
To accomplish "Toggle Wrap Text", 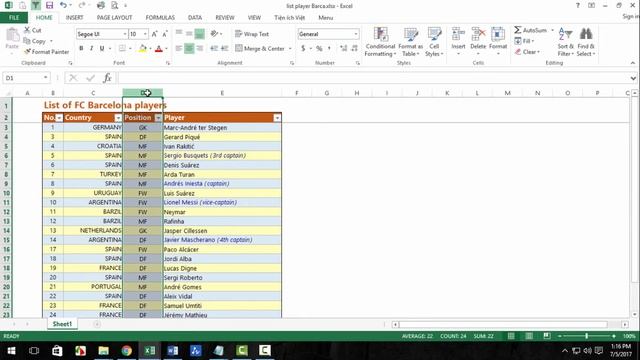I will [252, 34].
